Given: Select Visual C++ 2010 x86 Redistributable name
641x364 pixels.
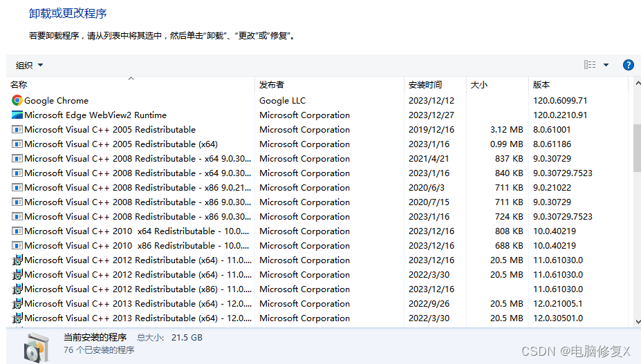Looking at the screenshot, I should click(136, 245).
